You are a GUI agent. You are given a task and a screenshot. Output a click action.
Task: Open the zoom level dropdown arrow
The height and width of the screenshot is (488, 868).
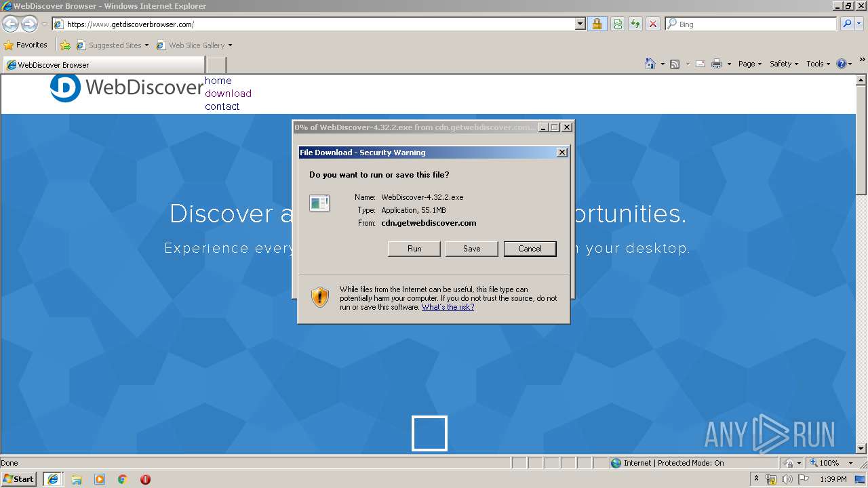850,463
